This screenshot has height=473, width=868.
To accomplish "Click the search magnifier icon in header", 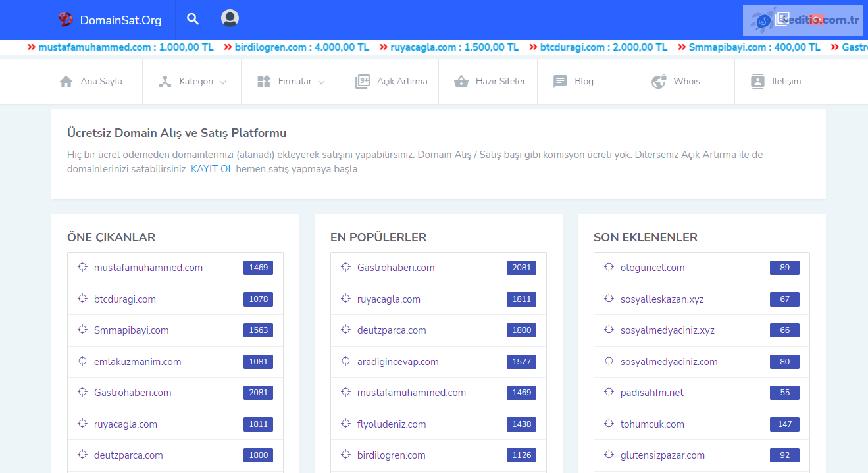I will (193, 19).
